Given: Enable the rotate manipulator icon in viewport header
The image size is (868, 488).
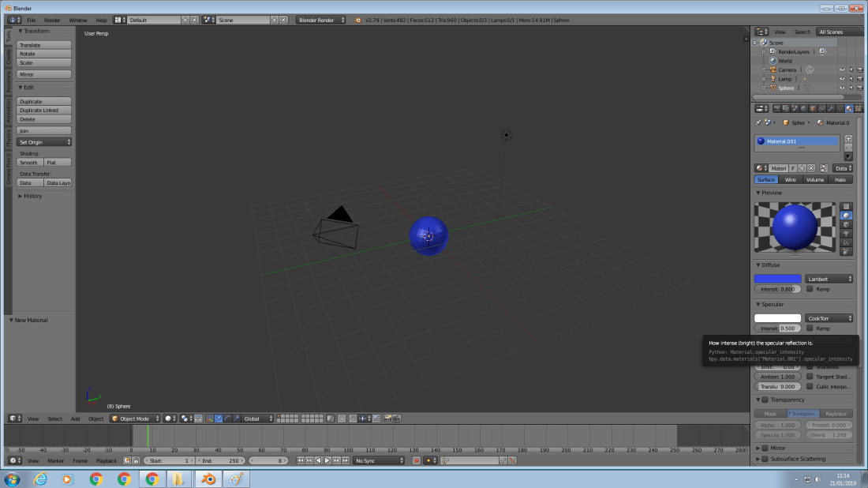Looking at the screenshot, I should point(227,418).
